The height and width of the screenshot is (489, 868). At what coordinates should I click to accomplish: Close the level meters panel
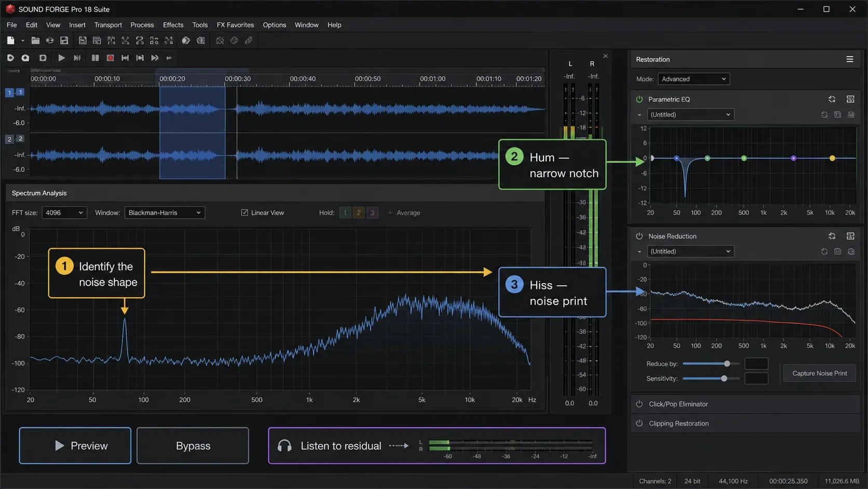click(x=605, y=56)
